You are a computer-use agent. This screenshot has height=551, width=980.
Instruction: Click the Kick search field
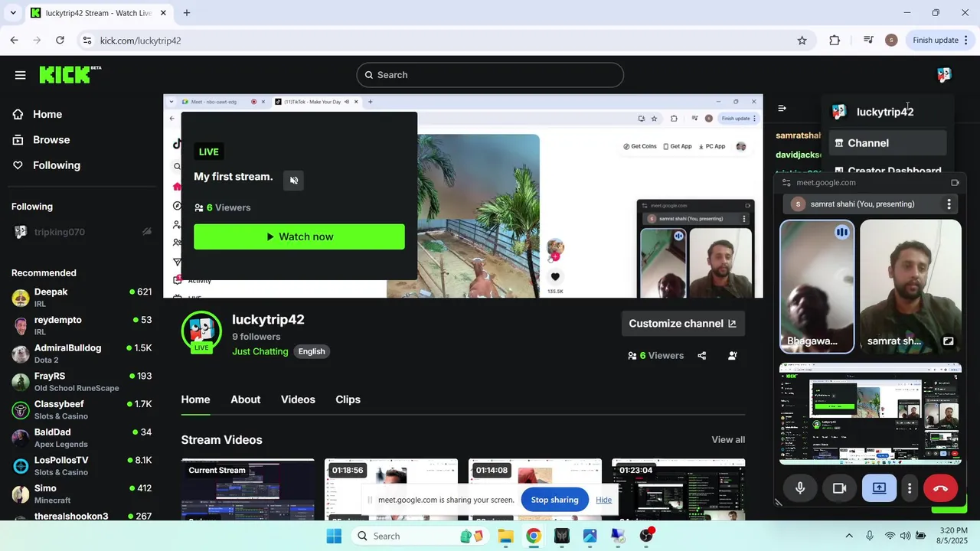490,75
